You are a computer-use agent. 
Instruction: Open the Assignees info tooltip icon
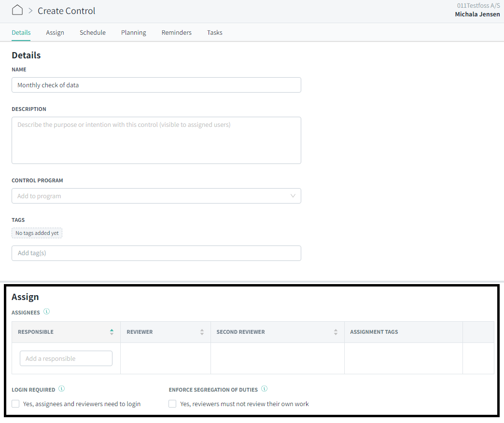pos(47,311)
